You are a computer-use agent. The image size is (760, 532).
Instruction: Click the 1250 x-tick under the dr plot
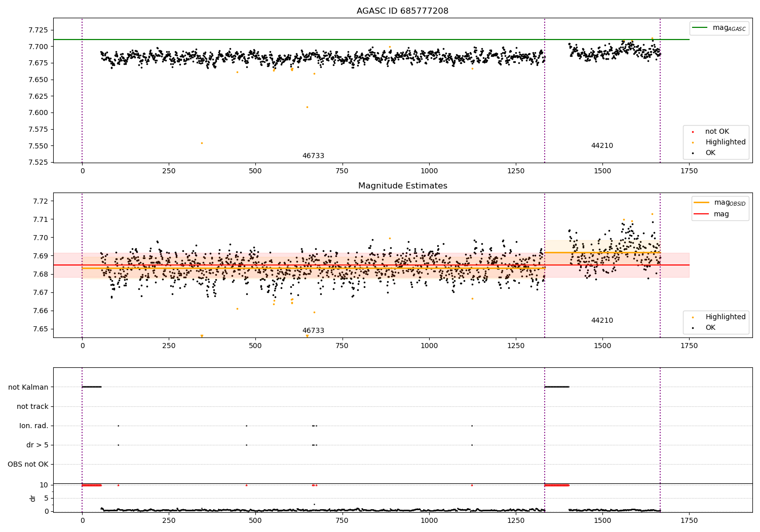(515, 520)
